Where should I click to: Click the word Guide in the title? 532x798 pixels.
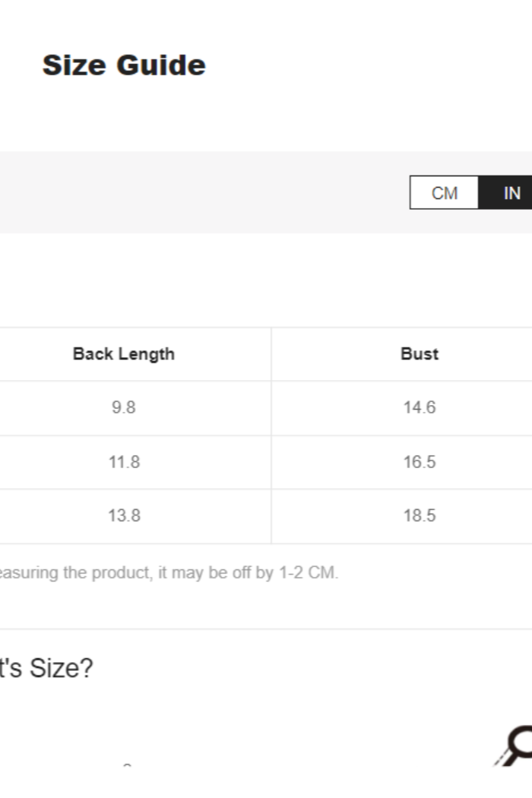click(x=161, y=65)
